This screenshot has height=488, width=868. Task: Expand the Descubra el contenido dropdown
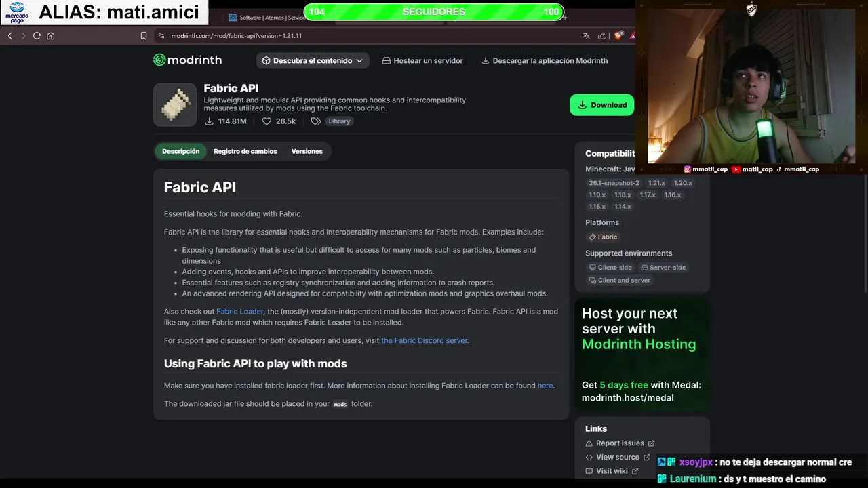313,60
